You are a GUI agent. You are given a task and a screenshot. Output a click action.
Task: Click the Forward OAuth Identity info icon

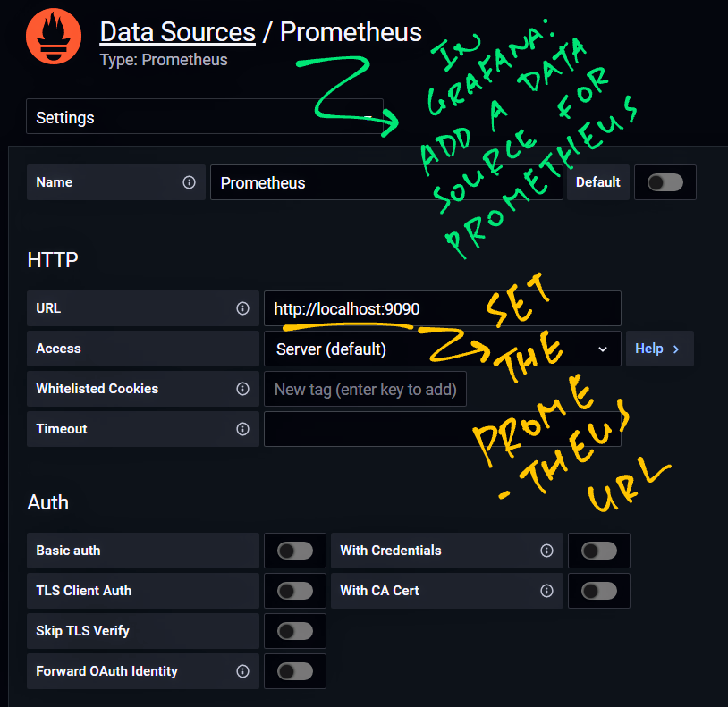pos(242,671)
